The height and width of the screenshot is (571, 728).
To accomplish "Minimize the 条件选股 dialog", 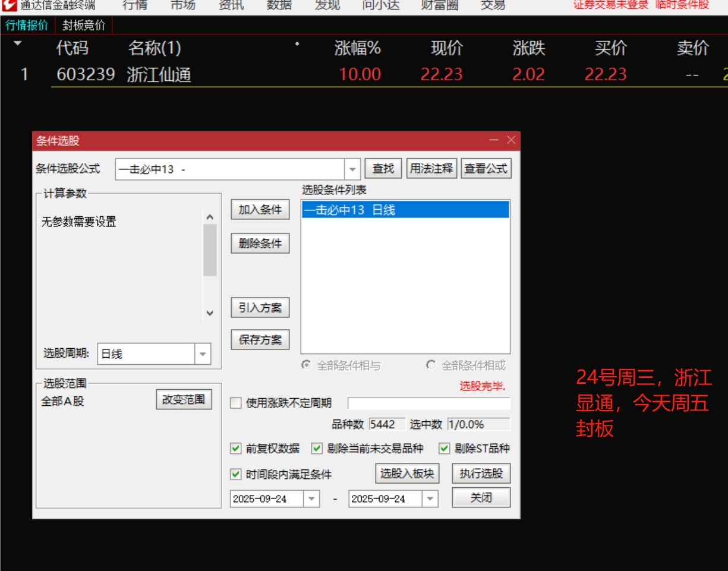I will pyautogui.click(x=494, y=140).
